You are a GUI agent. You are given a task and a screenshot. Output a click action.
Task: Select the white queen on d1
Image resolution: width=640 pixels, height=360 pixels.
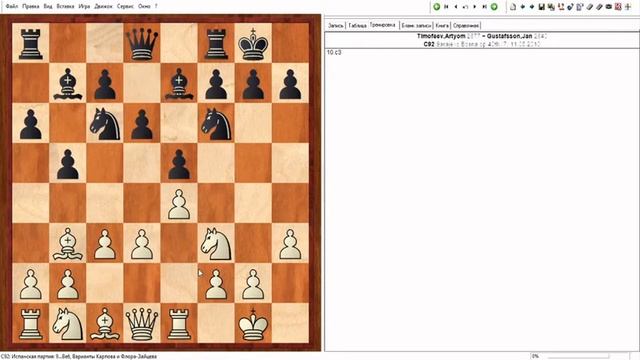tap(142, 323)
